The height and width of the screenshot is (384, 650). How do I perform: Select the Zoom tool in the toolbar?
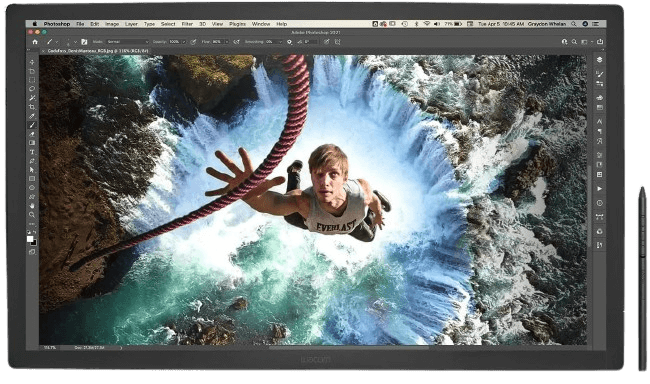point(32,215)
